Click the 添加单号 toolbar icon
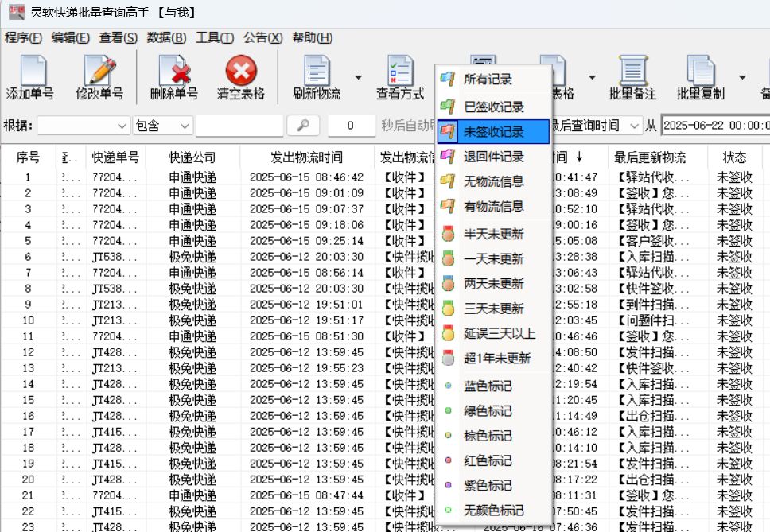The width and height of the screenshot is (770, 532). pyautogui.click(x=33, y=71)
